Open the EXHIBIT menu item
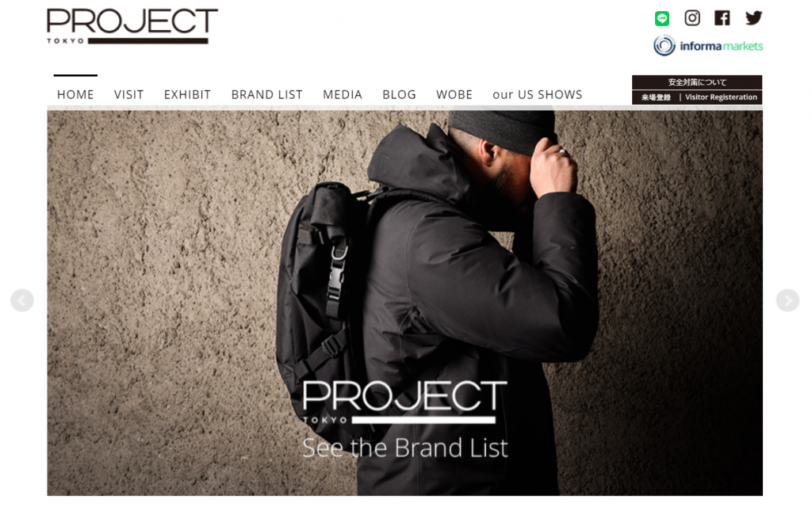This screenshot has width=812, height=515. (x=187, y=95)
